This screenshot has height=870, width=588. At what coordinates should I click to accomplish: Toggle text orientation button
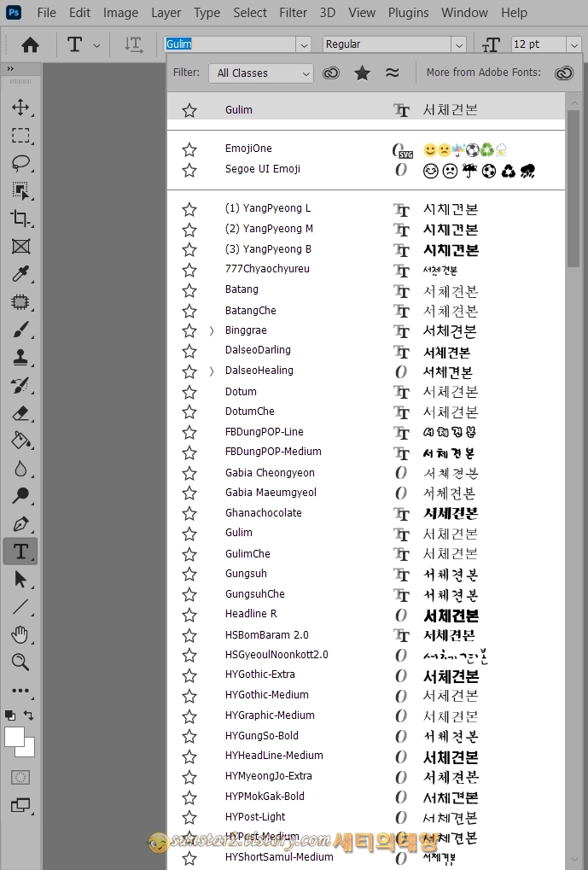[133, 44]
